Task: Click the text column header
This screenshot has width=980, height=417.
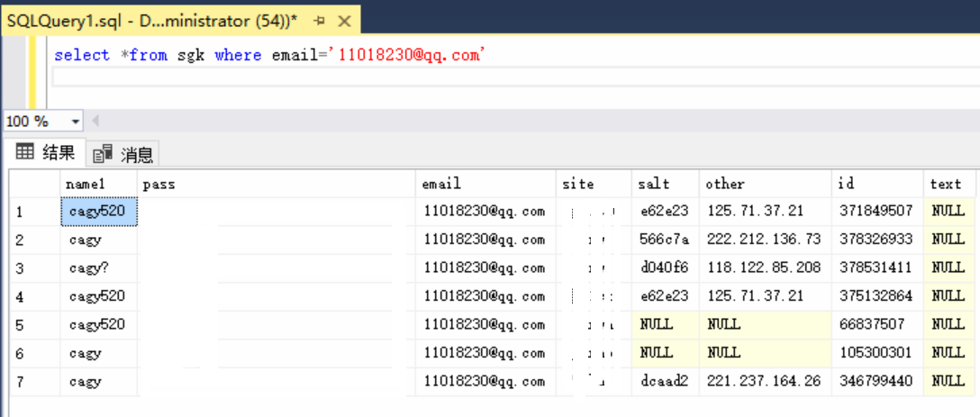Action: pos(949,184)
